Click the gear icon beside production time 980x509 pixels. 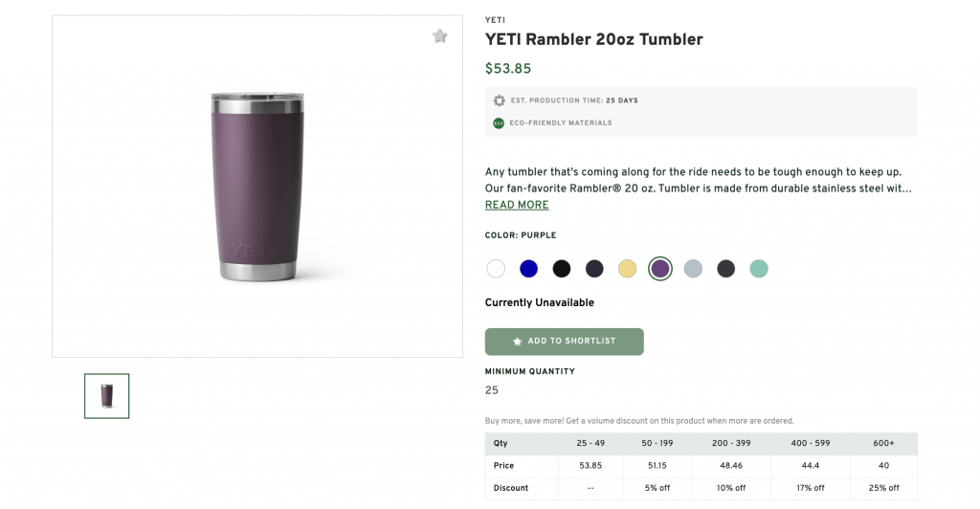click(x=499, y=100)
